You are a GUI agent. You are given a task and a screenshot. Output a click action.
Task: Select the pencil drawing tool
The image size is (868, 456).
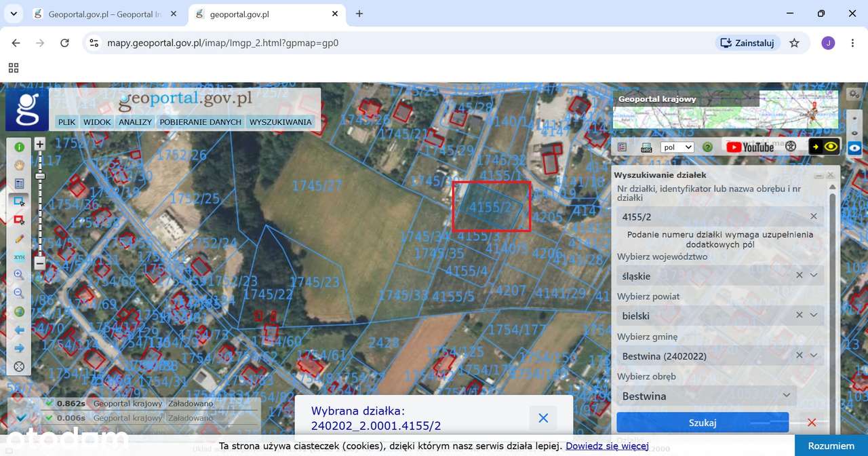tap(19, 238)
